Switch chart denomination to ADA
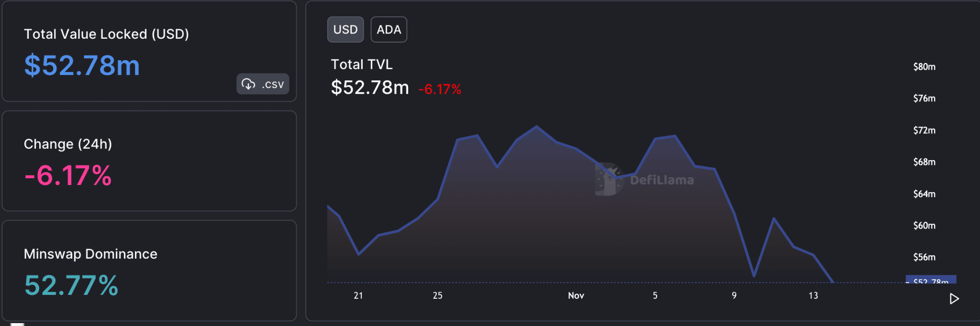The height and width of the screenshot is (326, 980). pyautogui.click(x=389, y=30)
